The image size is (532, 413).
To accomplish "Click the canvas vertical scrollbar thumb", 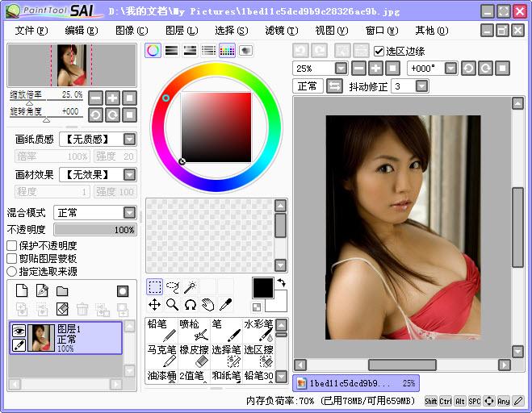I will [517, 227].
